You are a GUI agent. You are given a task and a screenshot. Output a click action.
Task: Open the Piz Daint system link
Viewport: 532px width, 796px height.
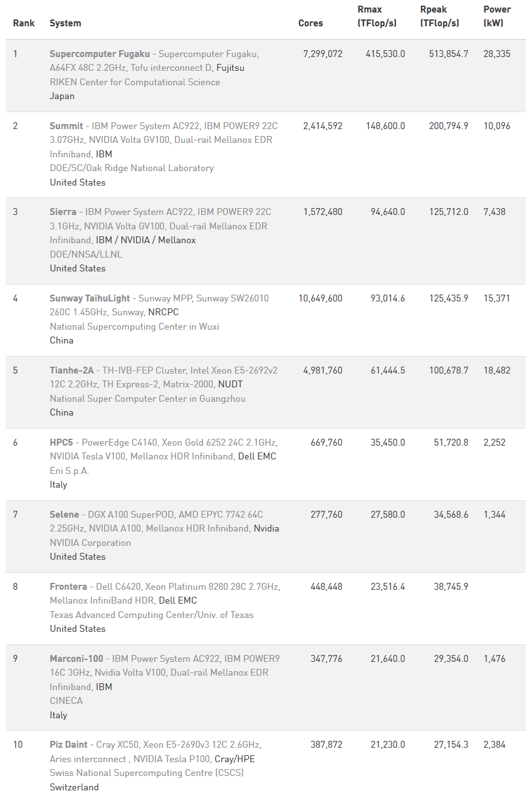click(x=70, y=745)
